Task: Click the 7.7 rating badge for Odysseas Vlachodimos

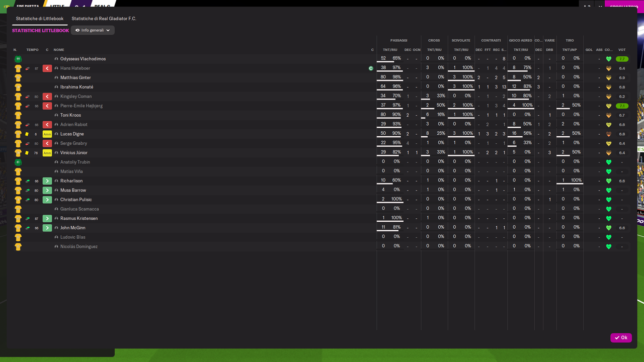Action: tap(622, 59)
